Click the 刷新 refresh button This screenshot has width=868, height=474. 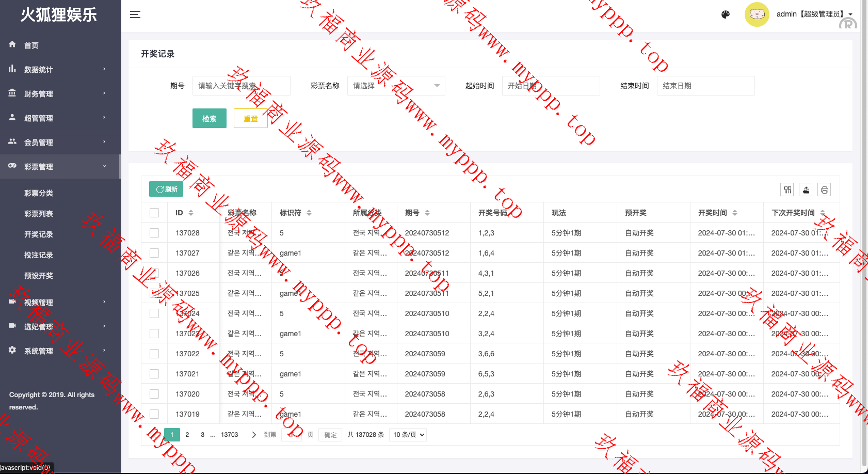(x=166, y=189)
